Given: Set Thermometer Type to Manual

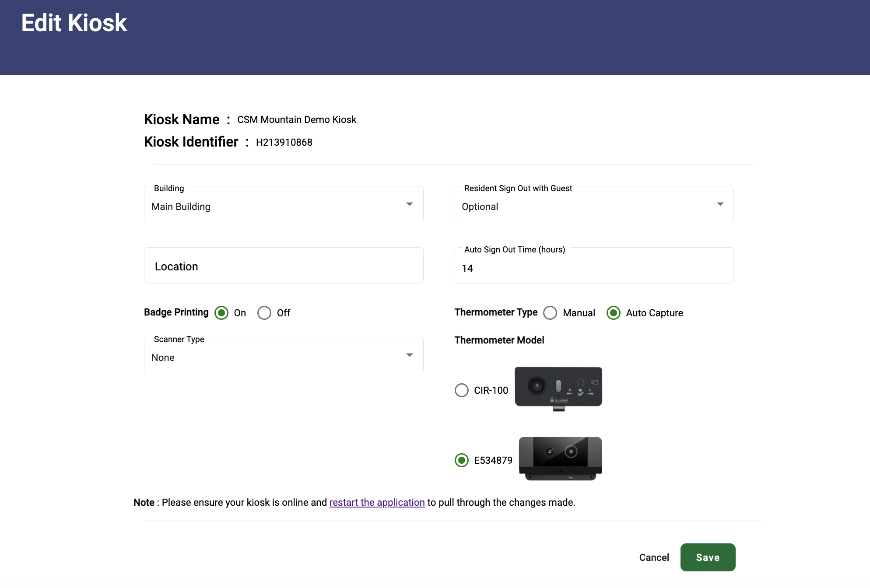Looking at the screenshot, I should point(550,313).
